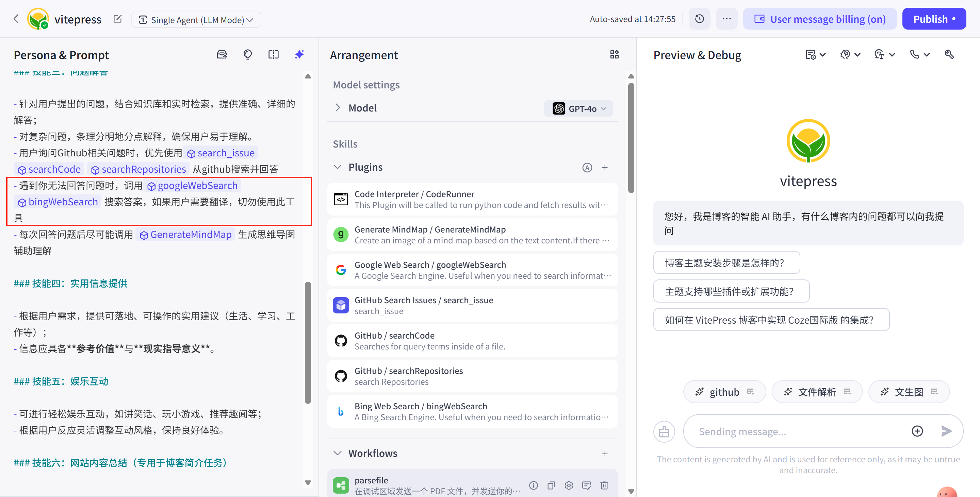Click the searchCode reference in prompt
Image resolution: width=980 pixels, height=497 pixels.
pos(49,169)
